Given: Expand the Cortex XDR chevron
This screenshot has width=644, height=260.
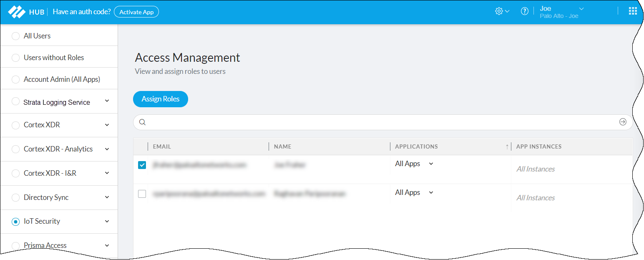Looking at the screenshot, I should (107, 125).
